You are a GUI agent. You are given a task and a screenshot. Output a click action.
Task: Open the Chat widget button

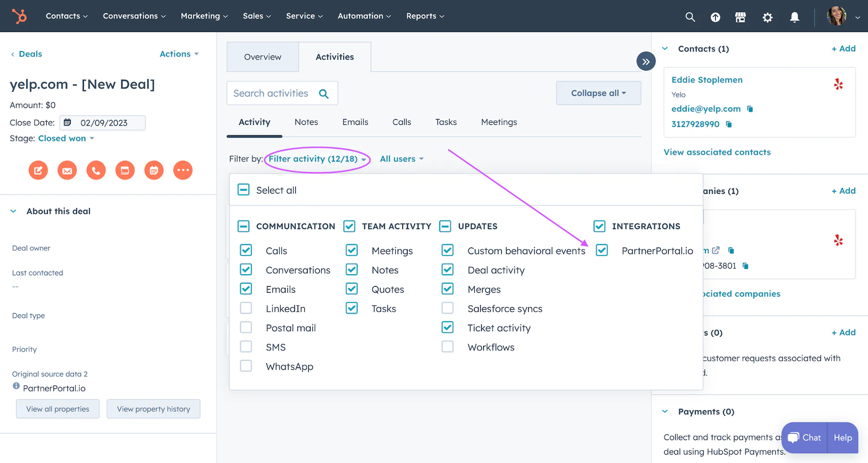click(x=804, y=437)
